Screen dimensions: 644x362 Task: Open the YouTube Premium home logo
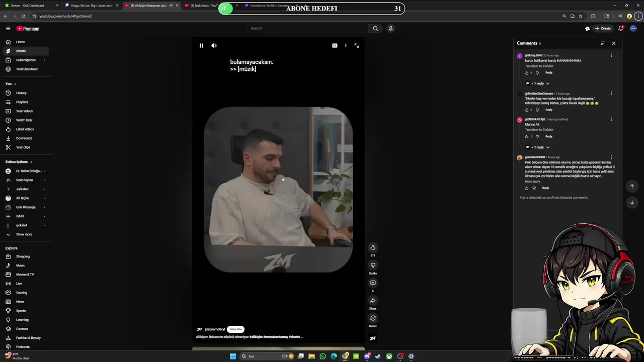click(x=28, y=29)
